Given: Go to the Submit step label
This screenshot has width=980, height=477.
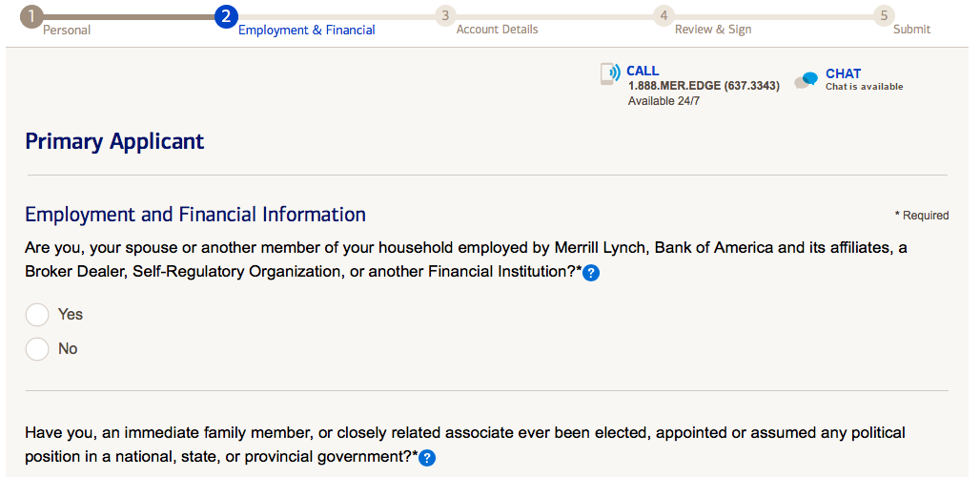Looking at the screenshot, I should [911, 30].
